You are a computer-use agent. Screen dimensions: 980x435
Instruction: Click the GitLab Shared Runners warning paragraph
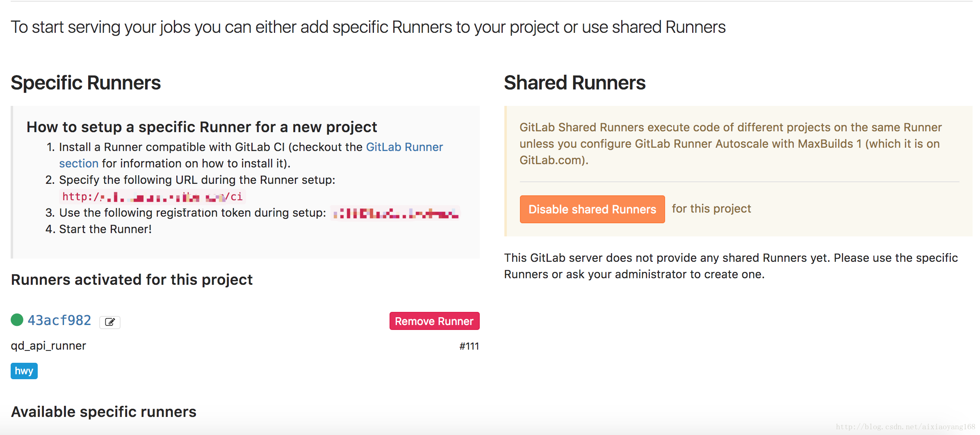click(x=731, y=144)
